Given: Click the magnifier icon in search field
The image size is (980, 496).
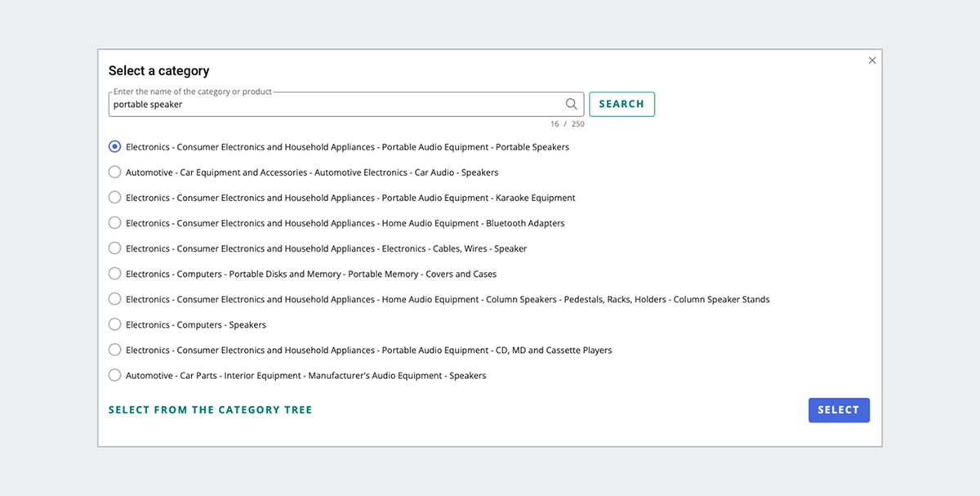Looking at the screenshot, I should coord(572,105).
